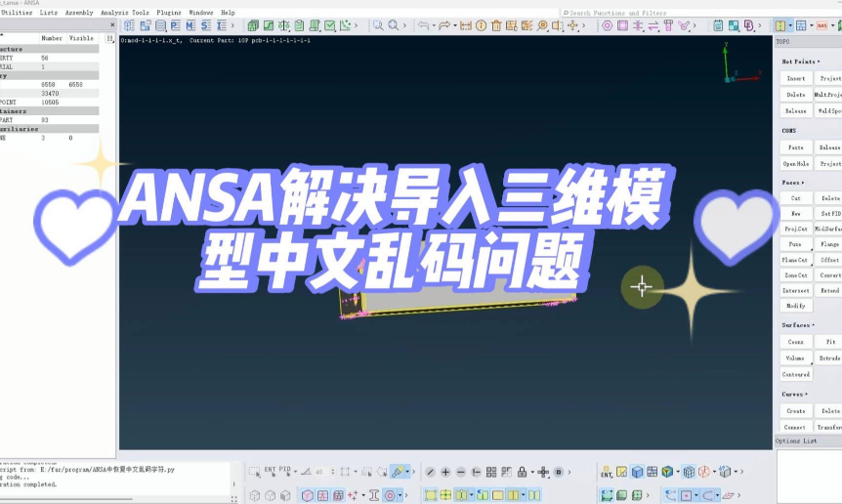842x504 pixels.
Task: Open dropdown arrow next to PID selection
Action: [x=295, y=473]
